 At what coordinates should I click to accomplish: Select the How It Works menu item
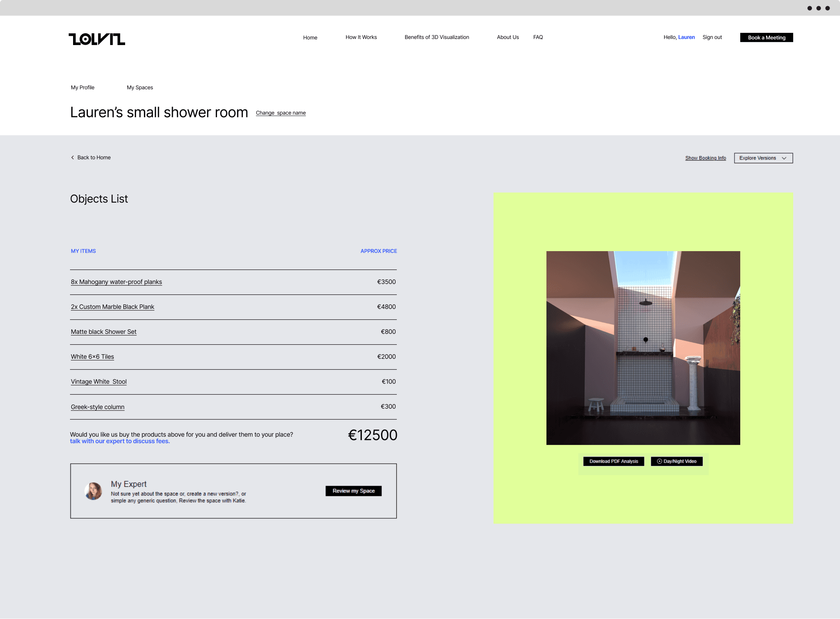361,37
